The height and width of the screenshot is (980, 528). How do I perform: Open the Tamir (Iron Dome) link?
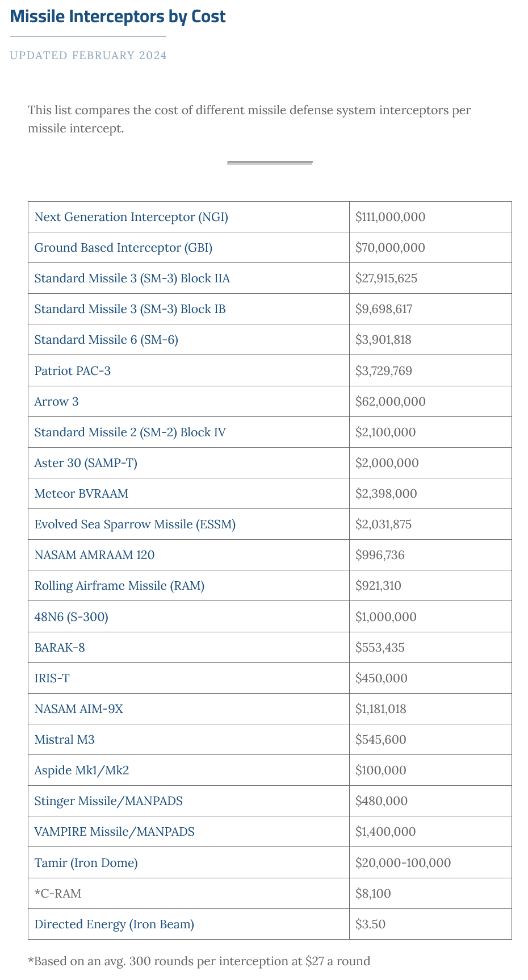click(86, 863)
